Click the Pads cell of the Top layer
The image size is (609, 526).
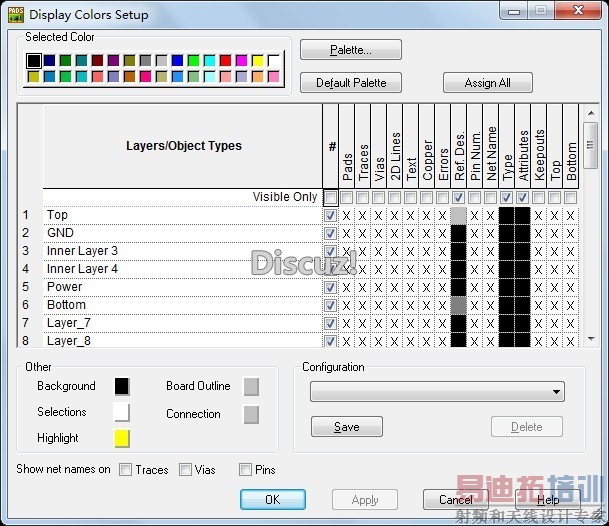pos(346,216)
